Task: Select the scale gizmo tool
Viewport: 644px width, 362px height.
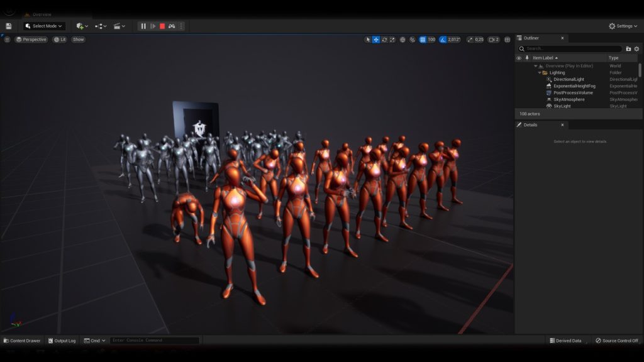Action: coord(392,40)
